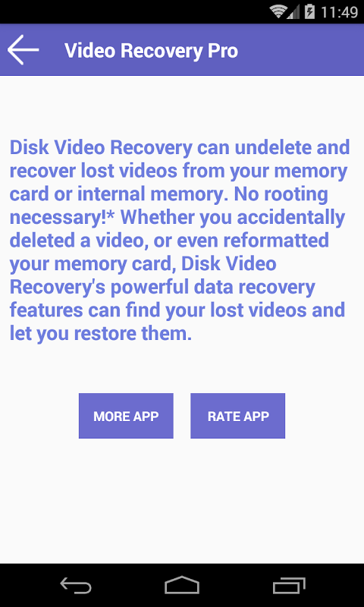Click the text "Recovery's powerful data recovery"

162,288
